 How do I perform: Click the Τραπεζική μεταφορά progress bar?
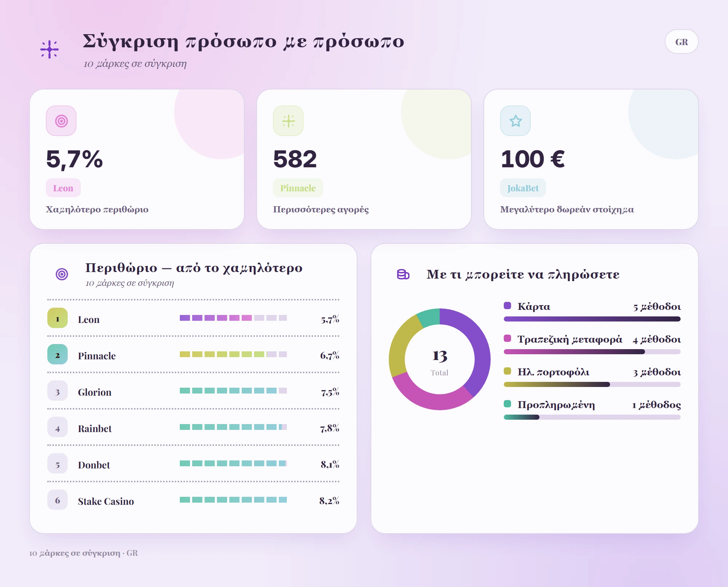(x=592, y=352)
